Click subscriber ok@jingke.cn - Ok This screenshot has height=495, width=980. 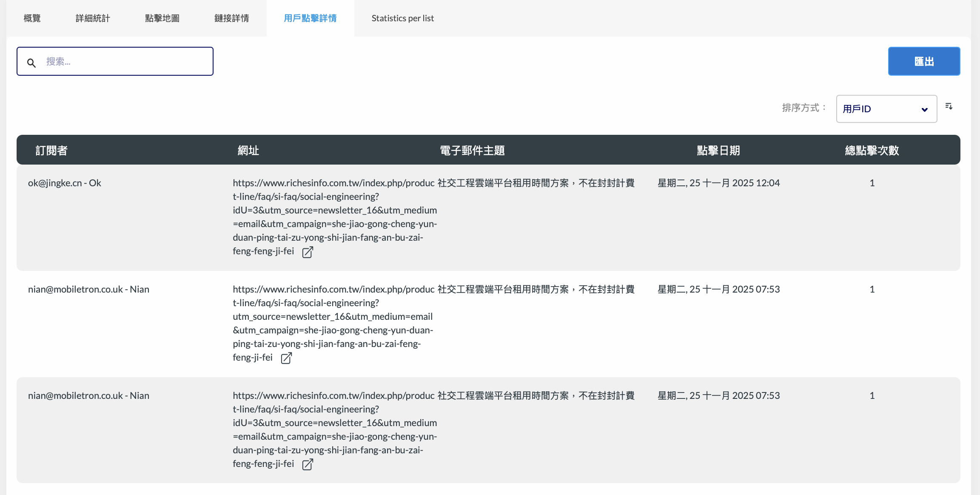pos(65,183)
